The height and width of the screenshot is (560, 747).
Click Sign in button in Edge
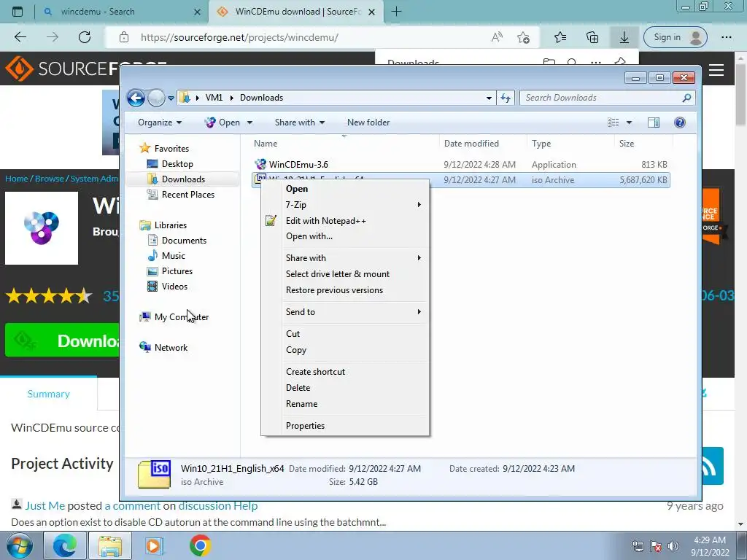coord(675,37)
